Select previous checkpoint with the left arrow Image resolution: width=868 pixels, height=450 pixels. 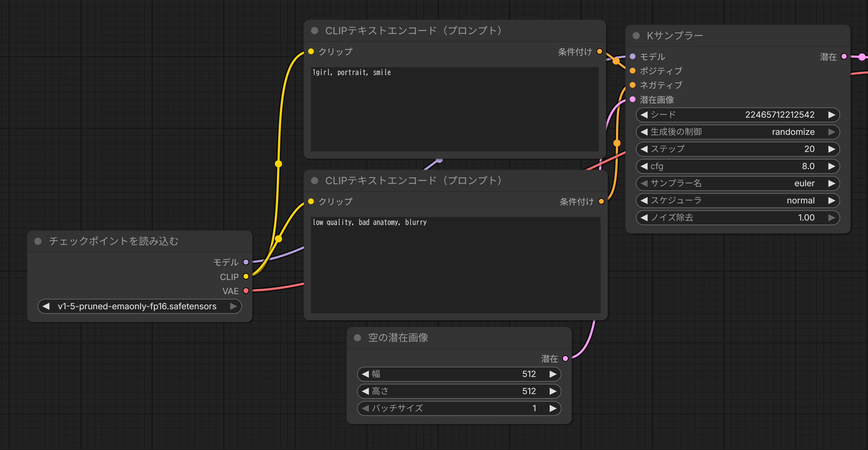46,306
